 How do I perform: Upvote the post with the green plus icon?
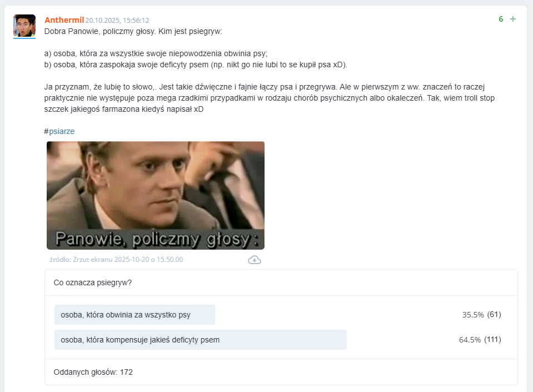pos(513,19)
